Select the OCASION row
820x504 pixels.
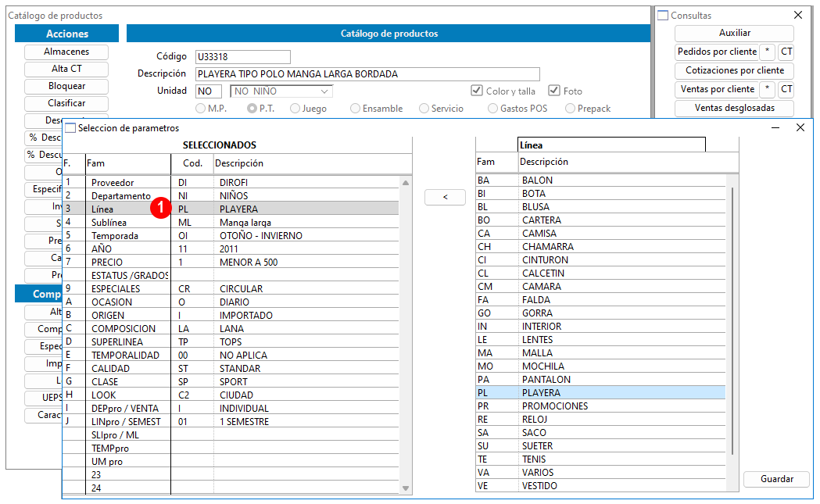click(231, 302)
